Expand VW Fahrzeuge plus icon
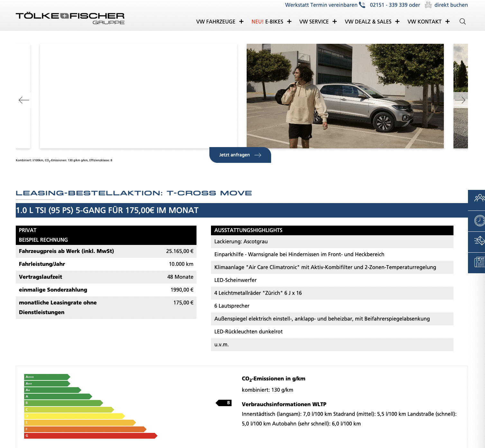Viewport: 485px width, 448px height. coord(241,22)
